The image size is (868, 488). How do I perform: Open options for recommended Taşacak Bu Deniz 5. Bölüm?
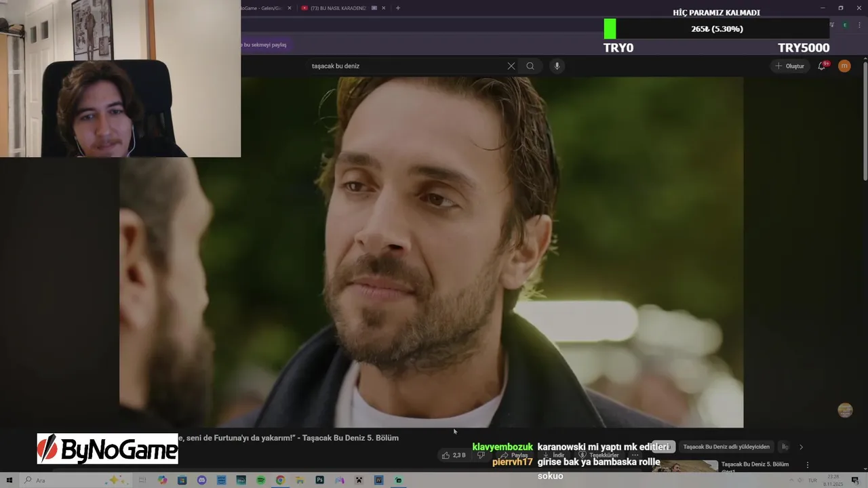coord(807,465)
